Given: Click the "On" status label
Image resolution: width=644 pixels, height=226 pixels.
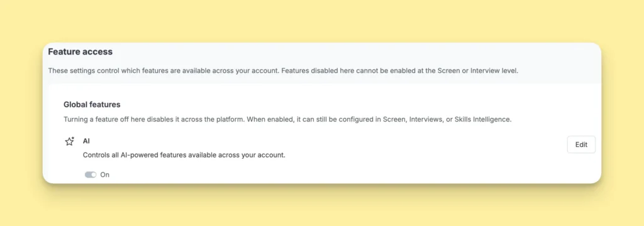Looking at the screenshot, I should click(x=105, y=175).
